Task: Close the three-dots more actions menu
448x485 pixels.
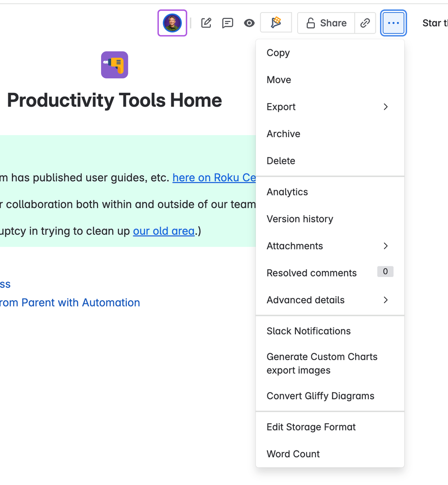Action: [x=393, y=23]
